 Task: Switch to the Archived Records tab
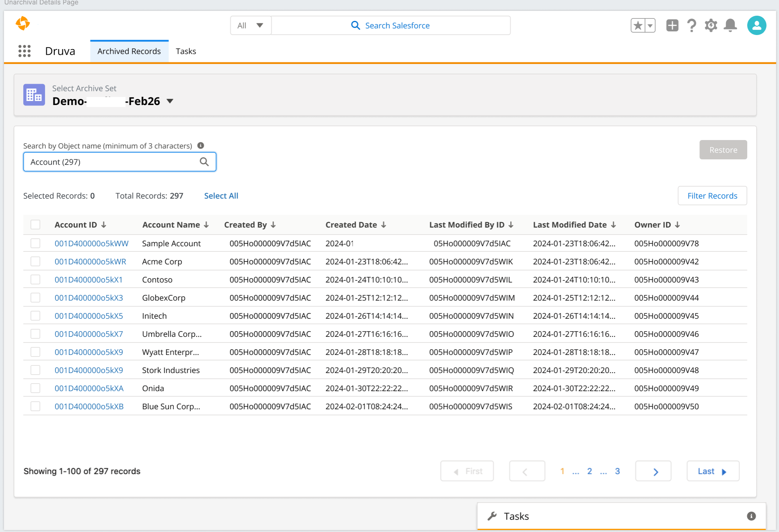click(x=129, y=51)
